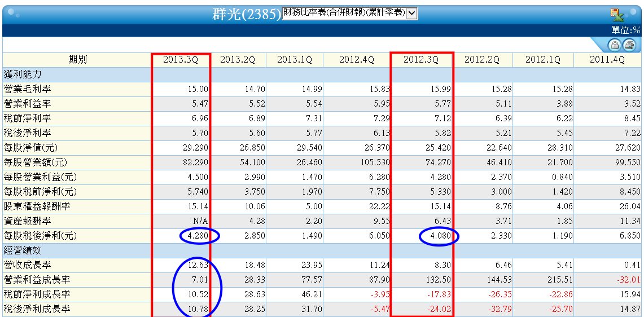644x317 pixels.
Task: Select the 2012.3Q column header
Action: [421, 60]
